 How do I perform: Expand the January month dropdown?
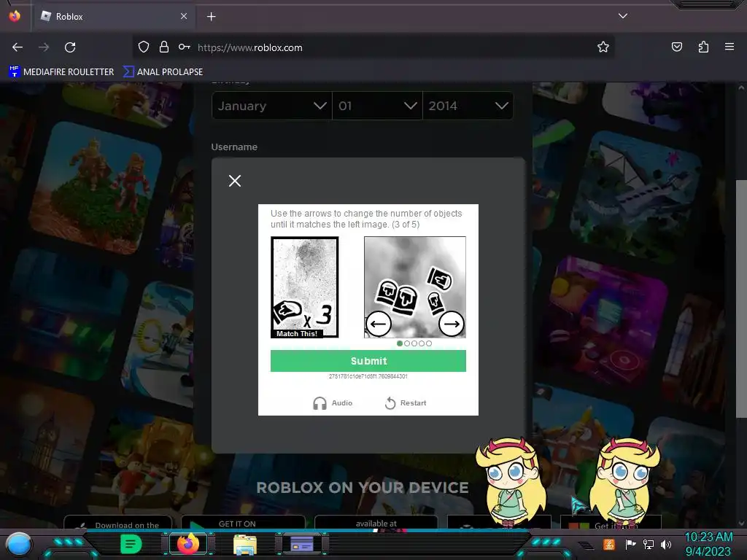click(x=271, y=106)
